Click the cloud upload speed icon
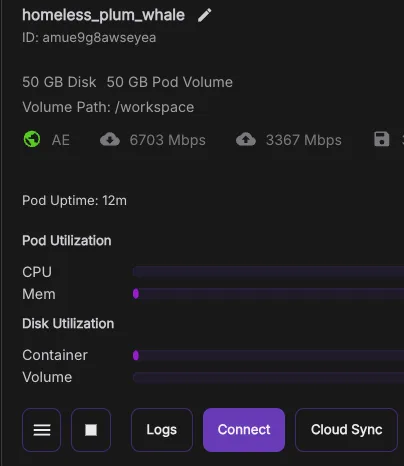 point(246,140)
